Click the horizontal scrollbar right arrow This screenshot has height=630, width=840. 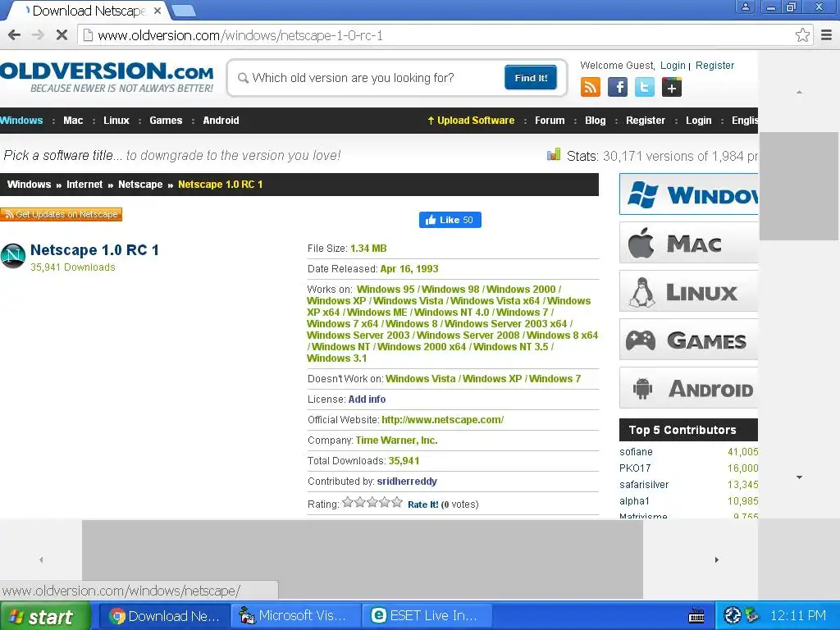(717, 559)
